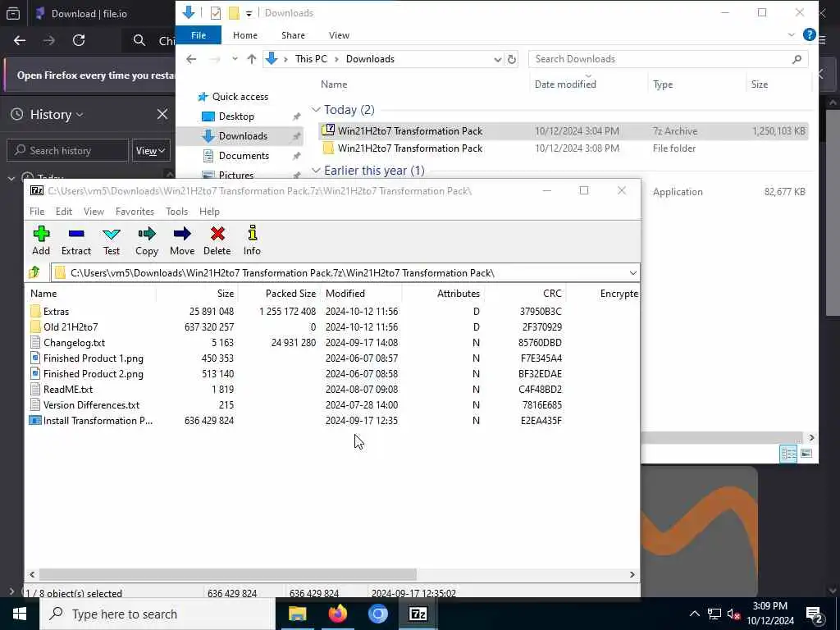Screen dimensions: 840x630
Task: Refresh the Downloads folder in Explorer
Action: pyautogui.click(x=512, y=59)
